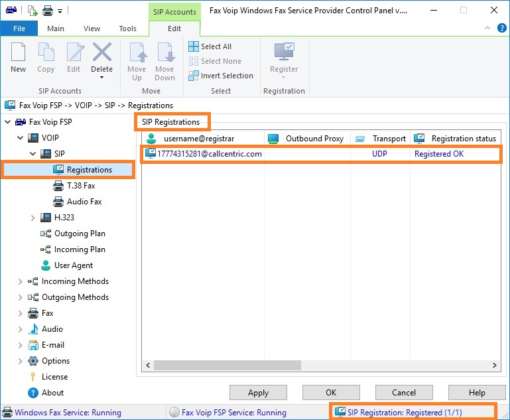510x420 pixels.
Task: Click the username@registrar column header
Action: click(x=204, y=139)
